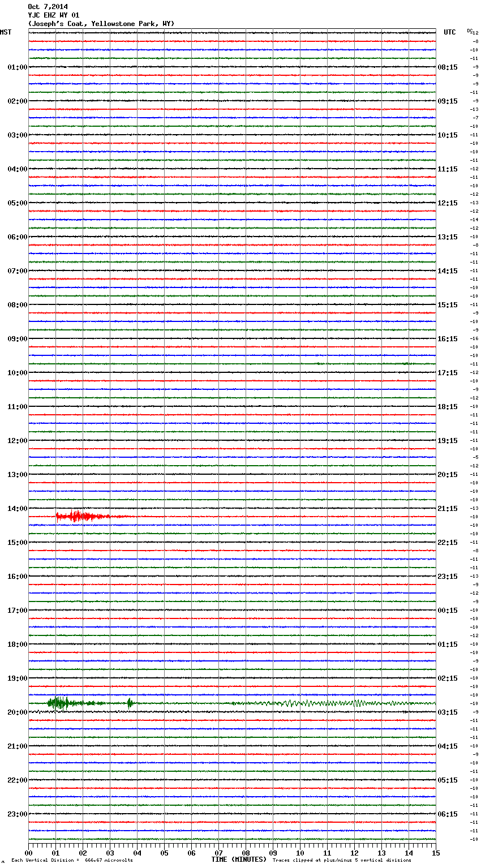Select the 05:00 MST time label
Screen dimensions: 481x868
(x=18, y=203)
